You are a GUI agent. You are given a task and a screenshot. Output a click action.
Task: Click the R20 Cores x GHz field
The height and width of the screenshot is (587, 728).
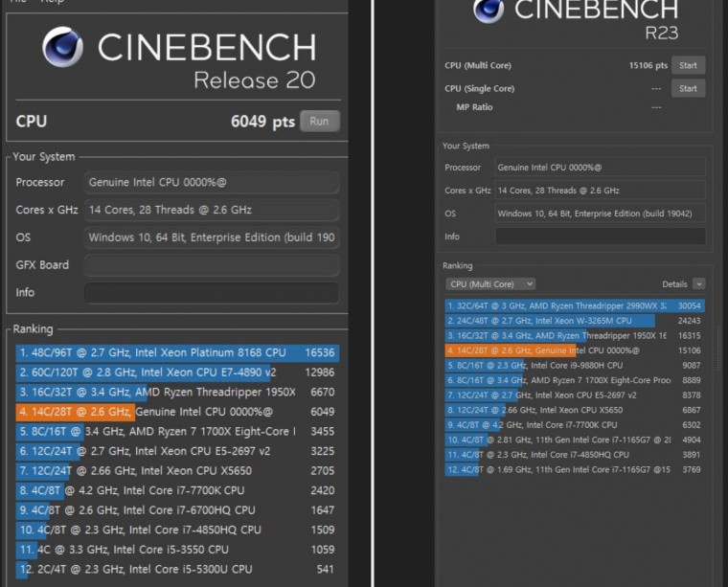pyautogui.click(x=212, y=210)
